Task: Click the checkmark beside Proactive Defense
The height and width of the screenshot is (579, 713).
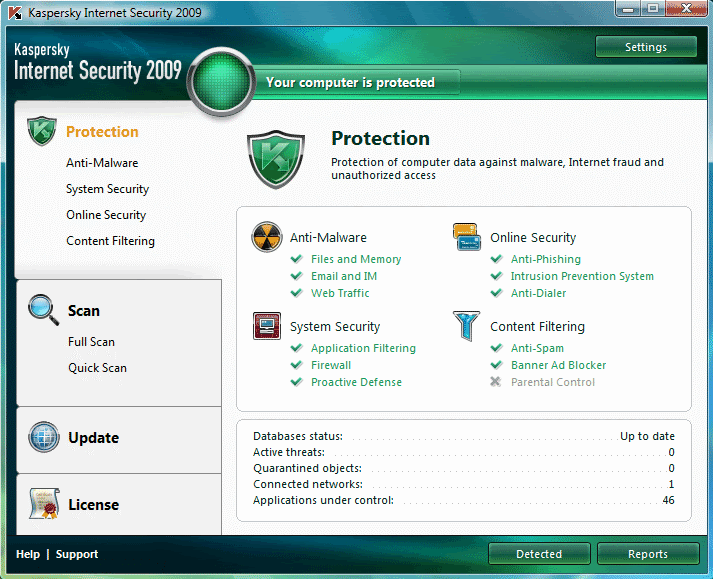Action: (296, 382)
